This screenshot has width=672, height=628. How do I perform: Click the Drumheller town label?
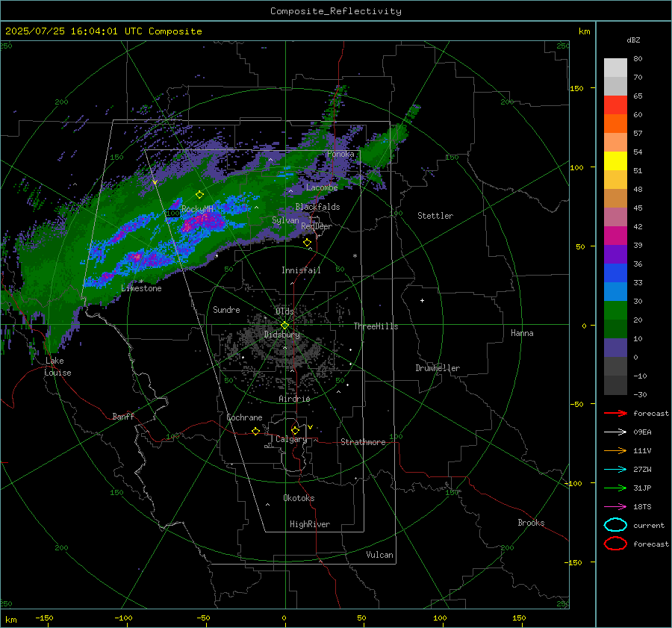pyautogui.click(x=438, y=368)
